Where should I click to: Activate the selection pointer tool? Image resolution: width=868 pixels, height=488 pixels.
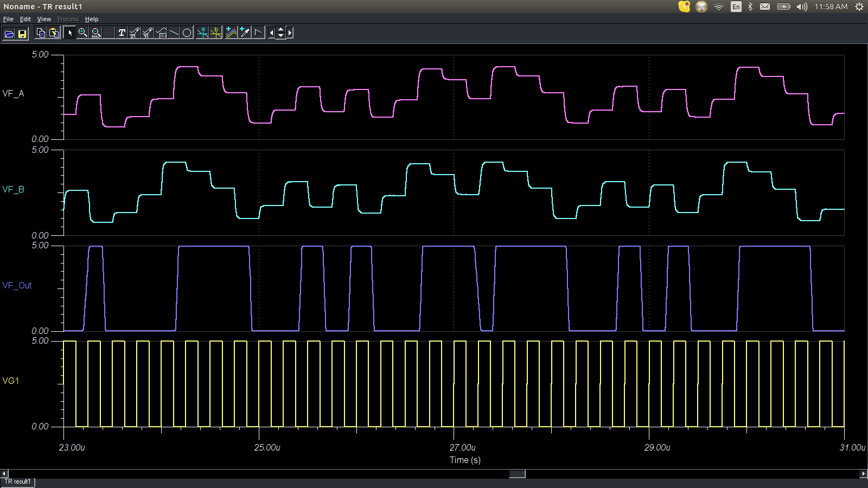click(x=70, y=33)
